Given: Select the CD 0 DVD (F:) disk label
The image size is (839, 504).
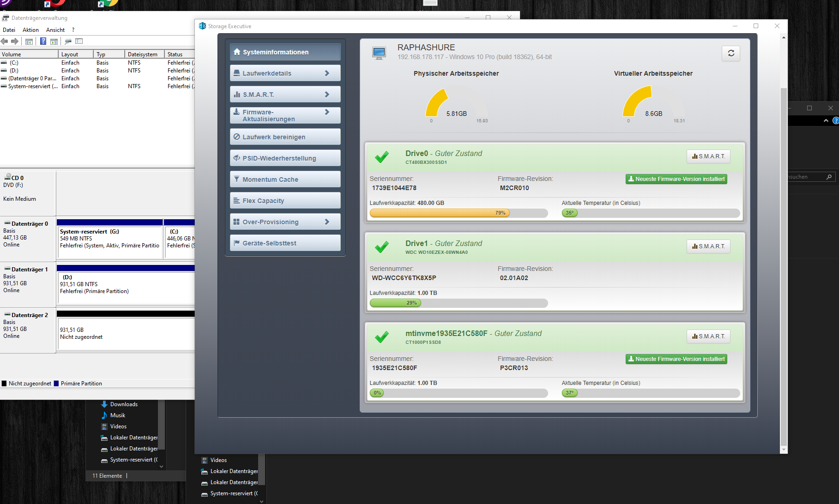Looking at the screenshot, I should click(x=28, y=193).
